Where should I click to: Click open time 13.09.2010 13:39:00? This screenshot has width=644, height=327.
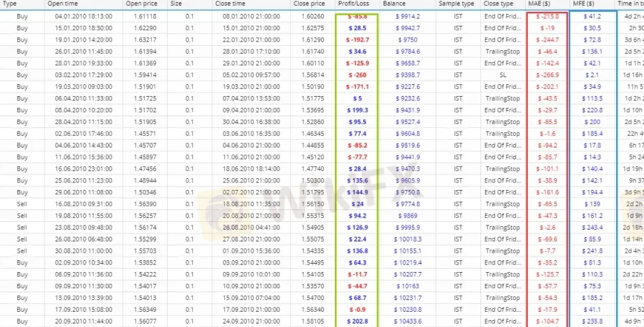(84, 298)
